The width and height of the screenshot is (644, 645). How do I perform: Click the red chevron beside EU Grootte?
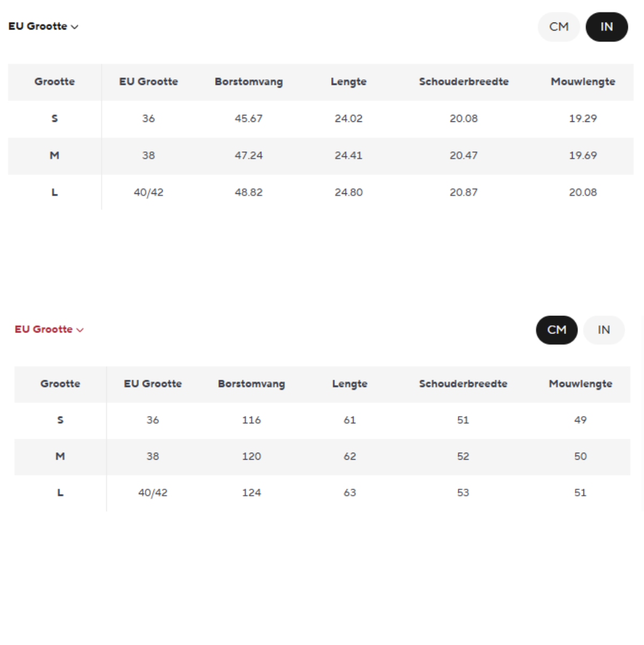80,330
